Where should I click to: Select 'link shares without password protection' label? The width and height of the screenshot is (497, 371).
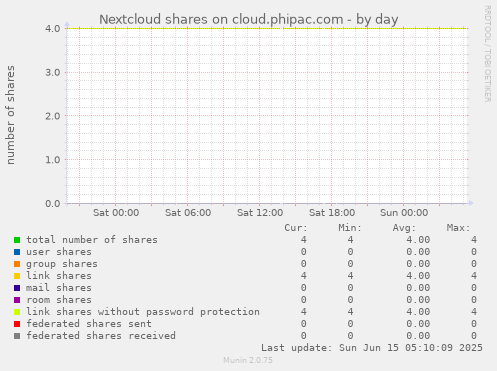pos(143,312)
